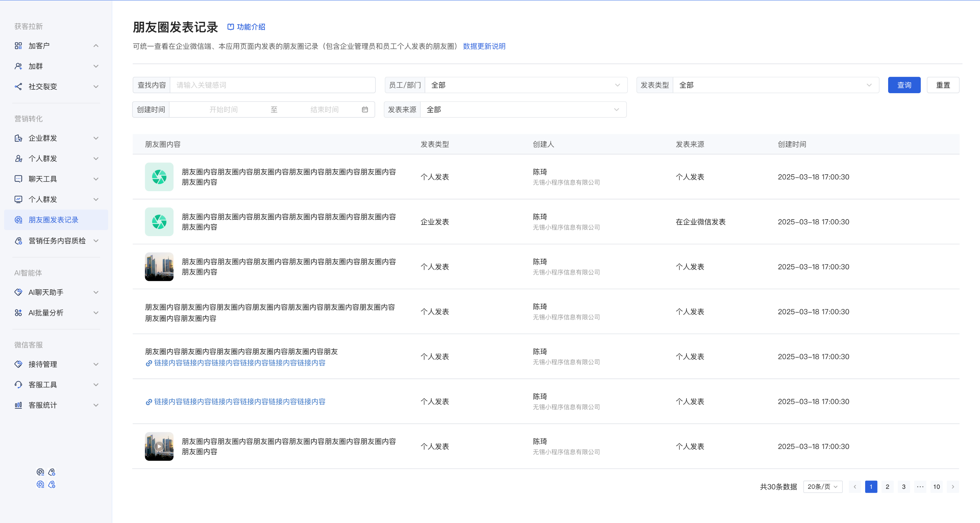Open the 数据更新说明 link
Image resolution: width=980 pixels, height=523 pixels.
[484, 46]
